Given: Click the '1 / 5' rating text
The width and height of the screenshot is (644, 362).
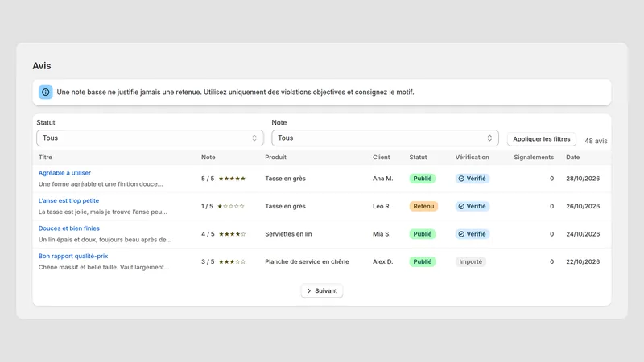Looking at the screenshot, I should pyautogui.click(x=207, y=206).
